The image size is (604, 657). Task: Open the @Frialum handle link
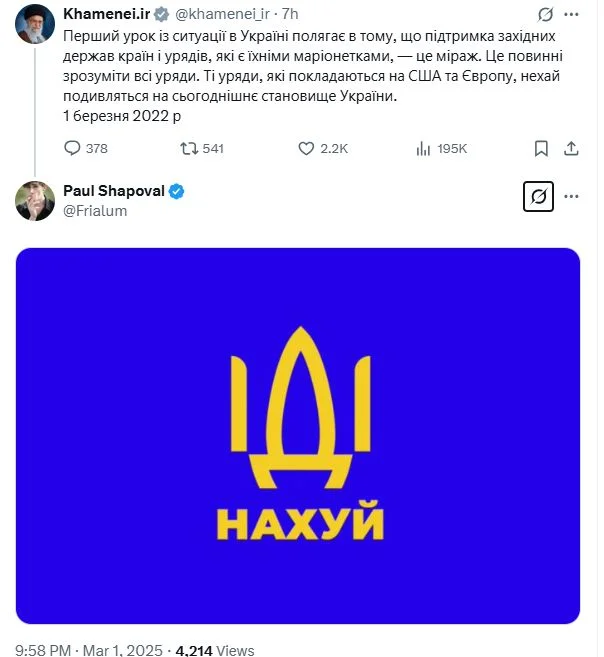tap(95, 211)
